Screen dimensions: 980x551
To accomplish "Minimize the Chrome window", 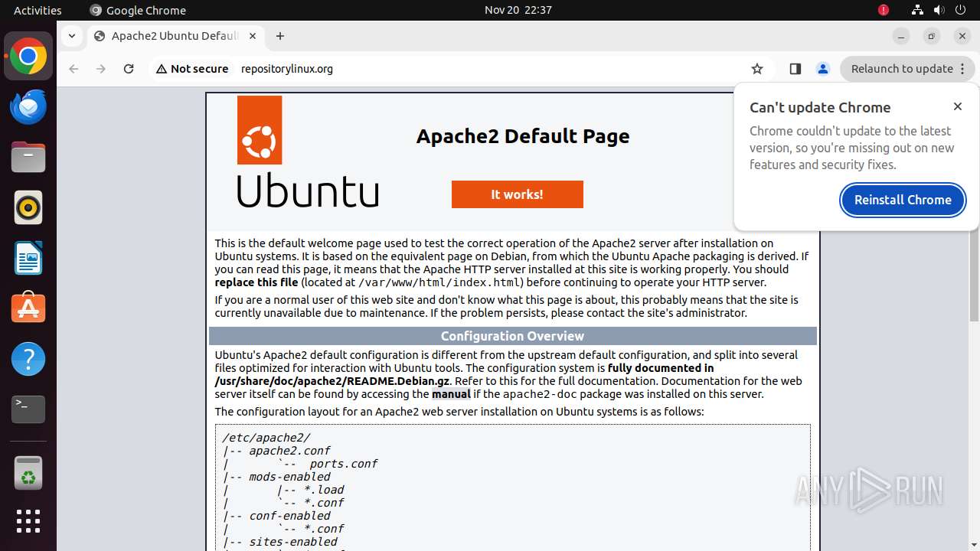I will [x=901, y=36].
